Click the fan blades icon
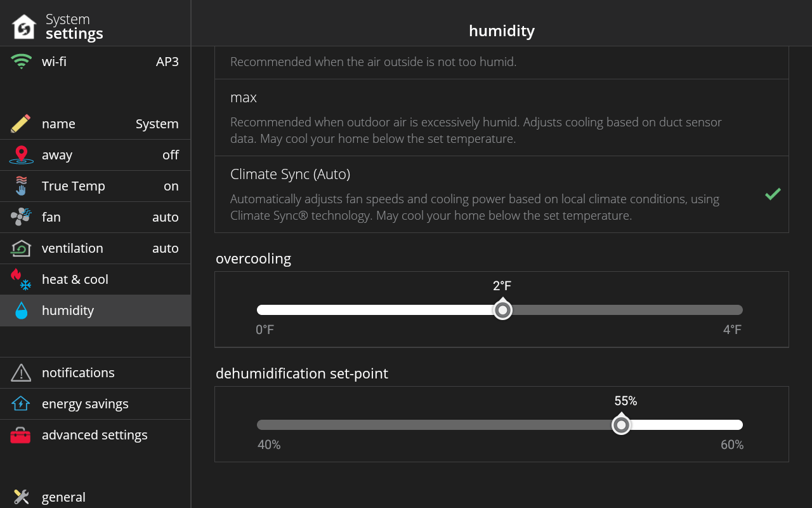Image resolution: width=812 pixels, height=508 pixels. pyautogui.click(x=21, y=217)
